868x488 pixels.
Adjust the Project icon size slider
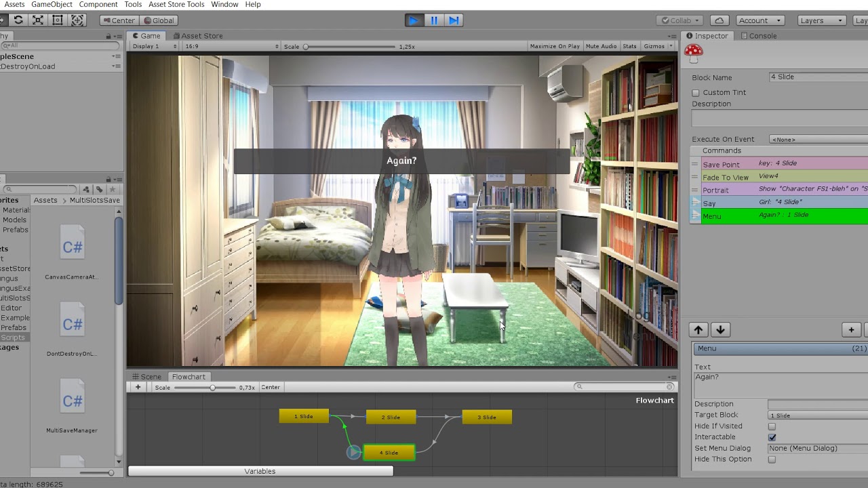click(x=97, y=472)
